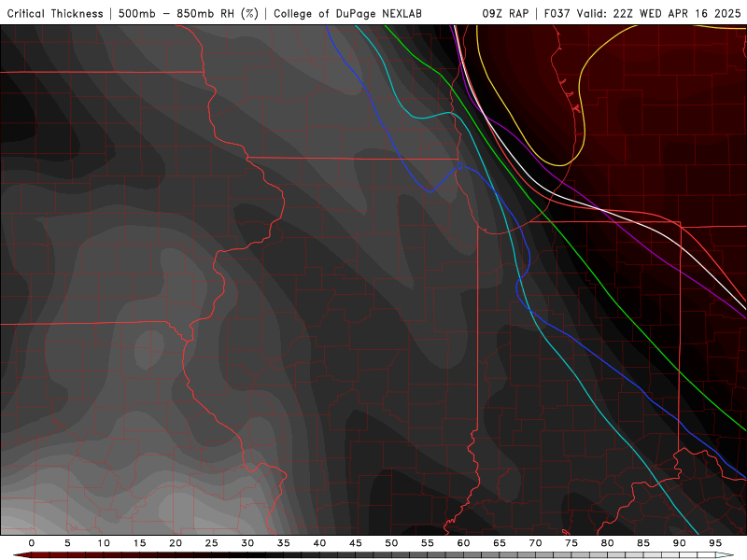This screenshot has height=560, width=747.
Task: Click the 'Valid: 22Z WED APR 16 2025' text
Action: tap(659, 14)
